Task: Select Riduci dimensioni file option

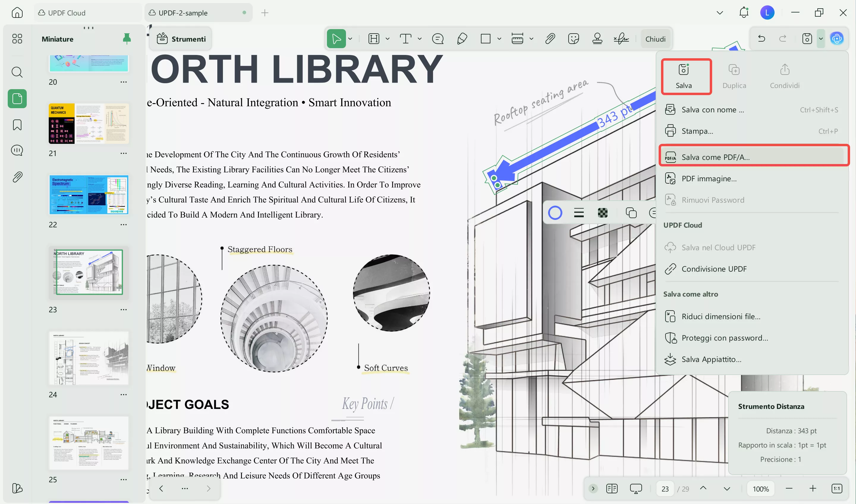Action: (721, 316)
